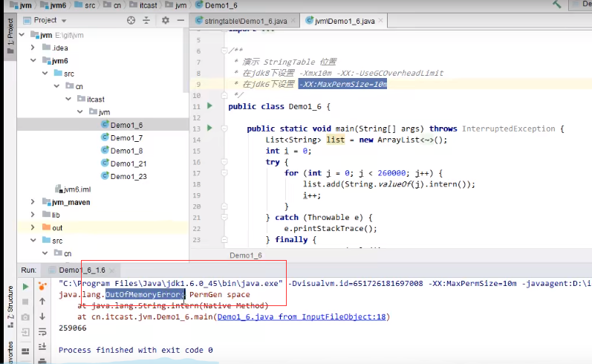Fold the try block at line 16
The height and width of the screenshot is (364, 592).
click(224, 162)
